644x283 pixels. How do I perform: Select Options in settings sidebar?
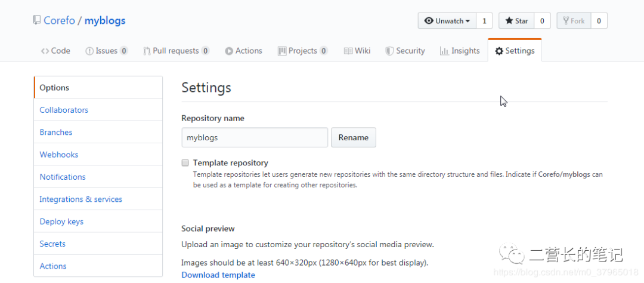click(x=98, y=88)
